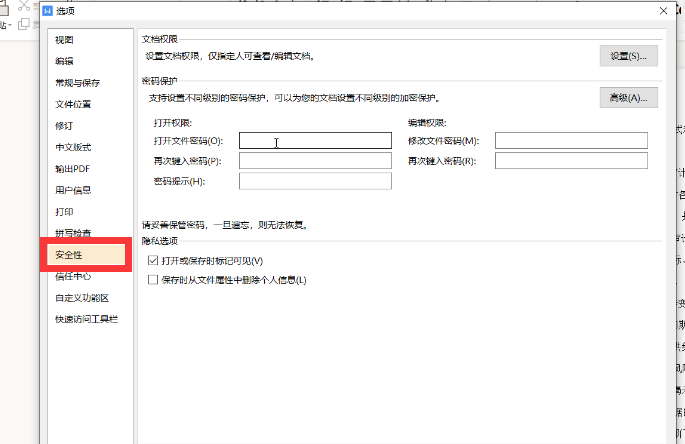Tick 保存时从文件属性中删除个人信息 checkbox
Screen dimensions: 685x444
click(153, 280)
